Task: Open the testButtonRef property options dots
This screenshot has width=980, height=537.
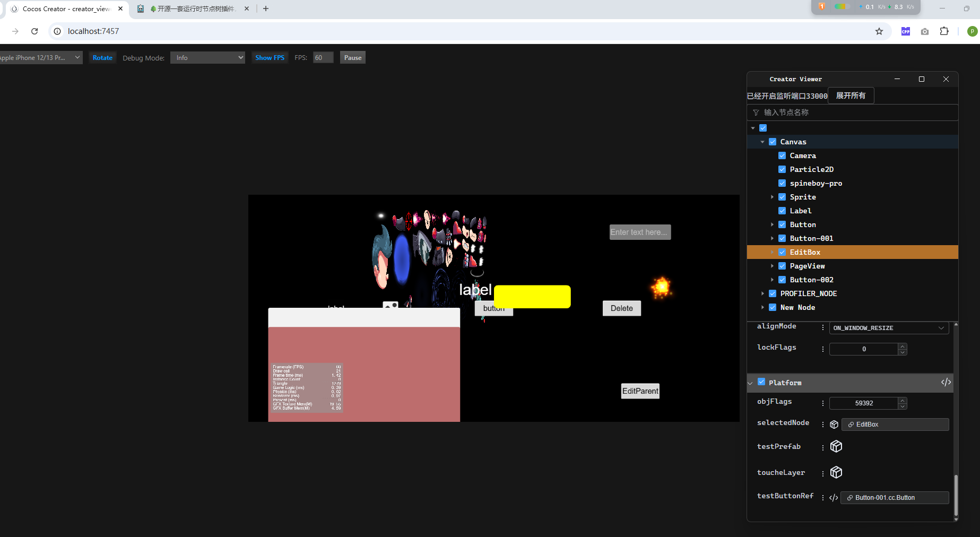Action: [x=823, y=498]
